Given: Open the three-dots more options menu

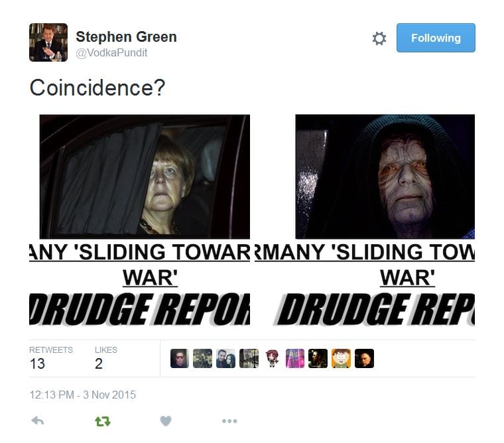Looking at the screenshot, I should point(229,421).
